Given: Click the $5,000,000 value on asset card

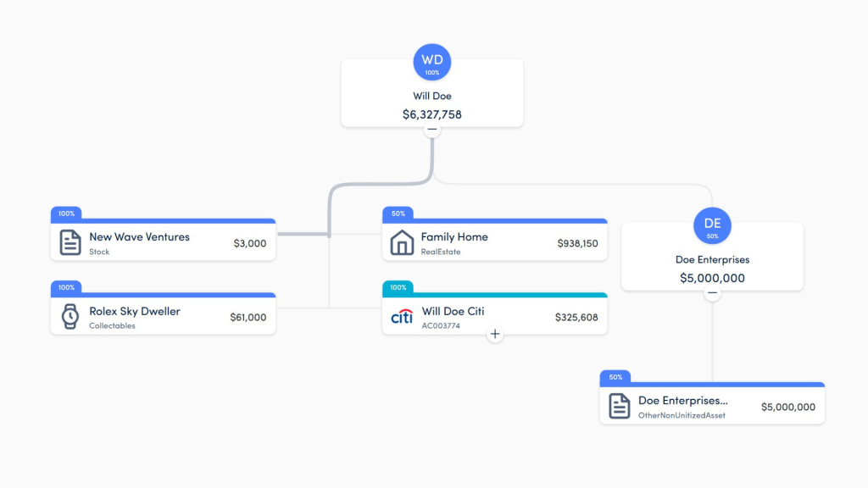Looking at the screenshot, I should click(787, 407).
